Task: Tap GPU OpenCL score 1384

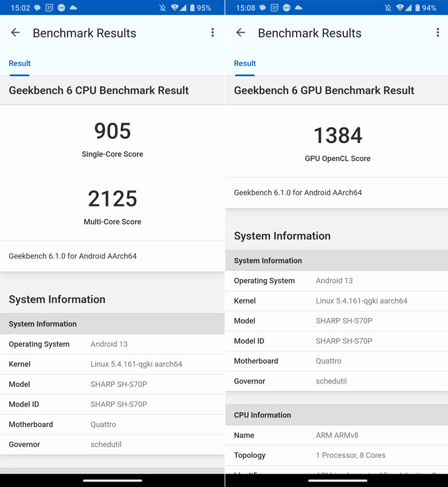Action: coord(338,136)
